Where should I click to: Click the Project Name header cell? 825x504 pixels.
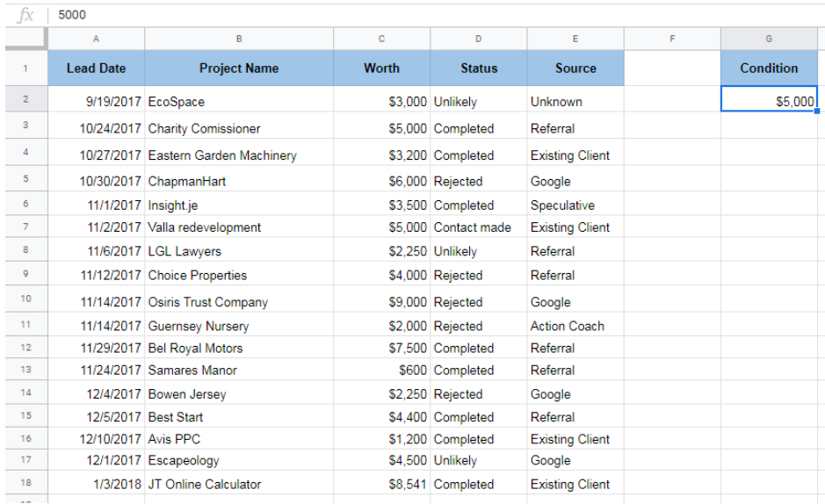point(239,68)
